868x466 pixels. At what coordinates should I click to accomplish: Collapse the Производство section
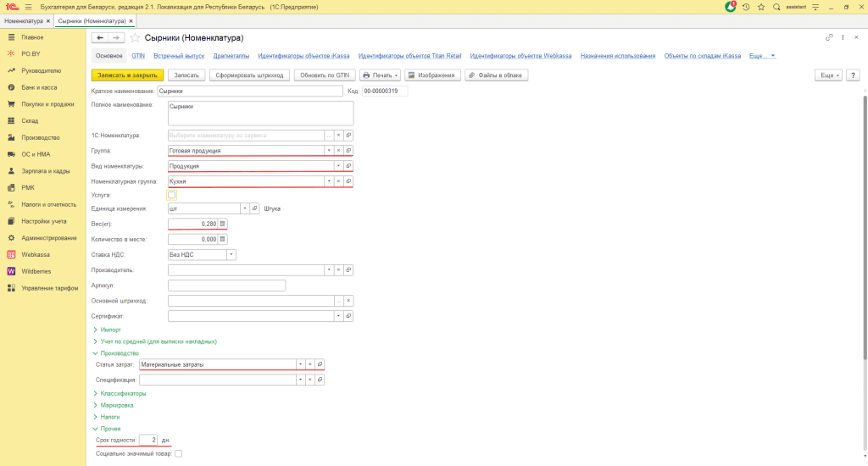click(119, 352)
